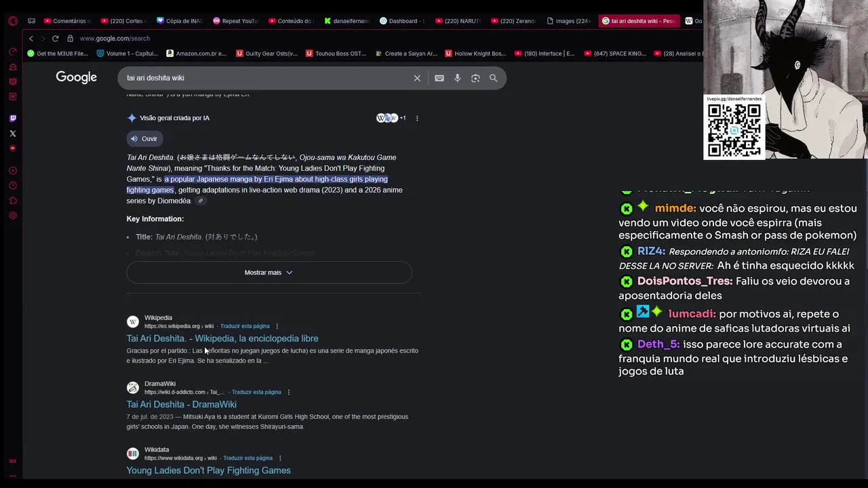Open the Amazon.com.br bookmark

pyautogui.click(x=197, y=54)
